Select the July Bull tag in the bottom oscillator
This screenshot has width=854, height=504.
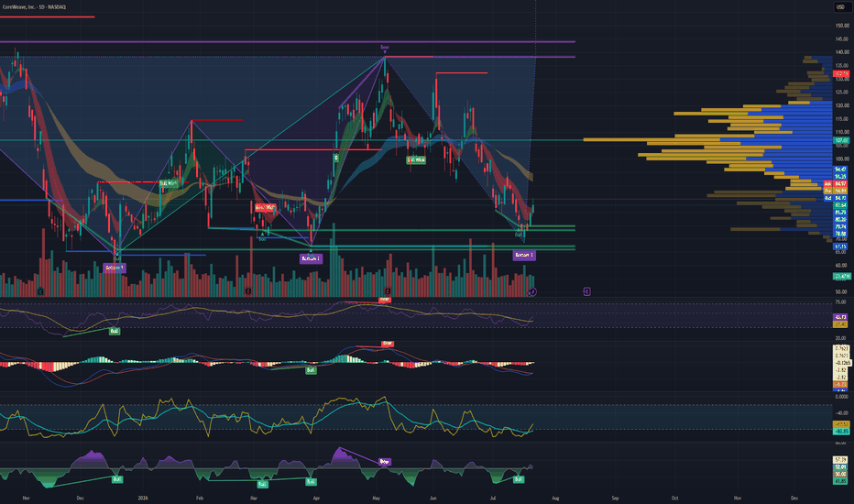519,479
